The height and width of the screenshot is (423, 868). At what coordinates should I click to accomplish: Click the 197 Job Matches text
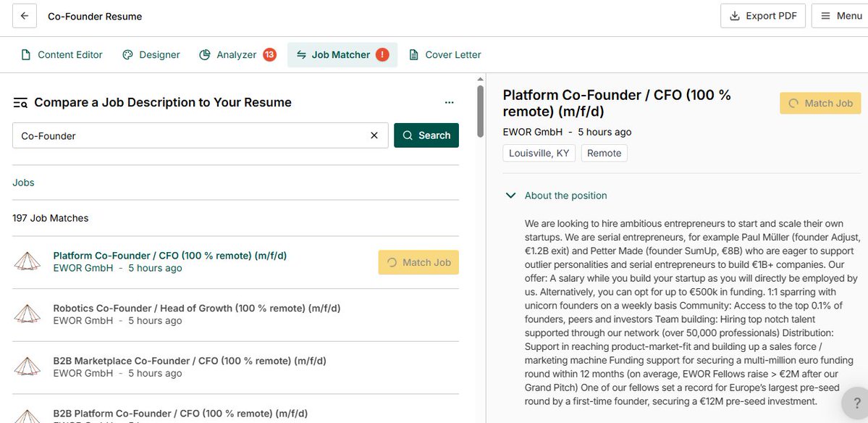51,218
